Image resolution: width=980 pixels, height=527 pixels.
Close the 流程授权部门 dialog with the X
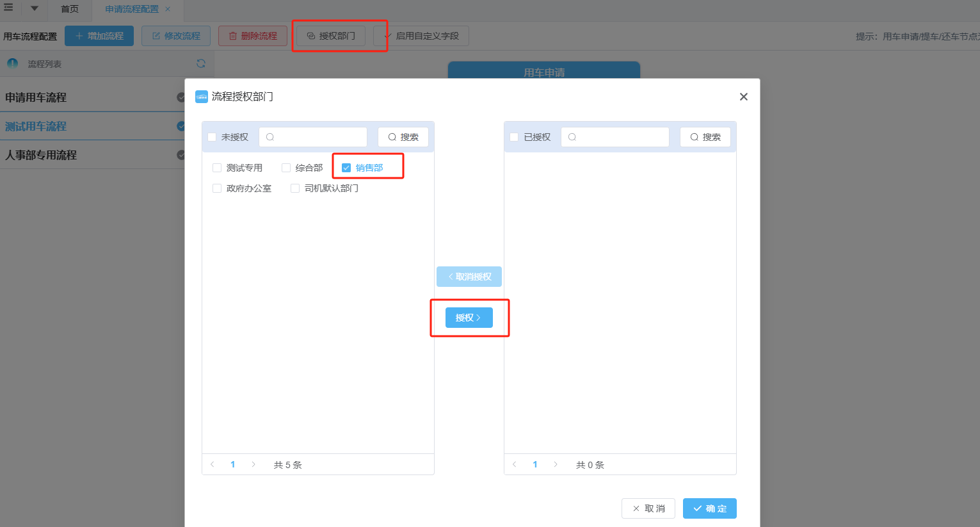coord(743,97)
